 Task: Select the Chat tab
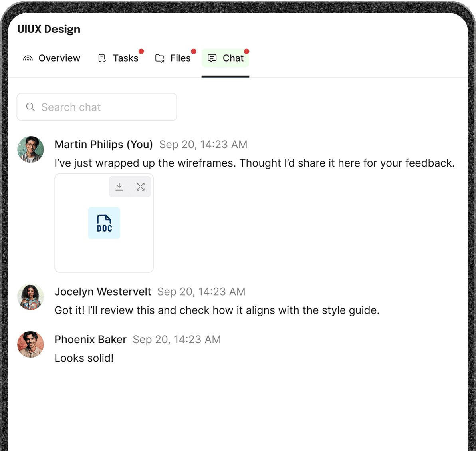coord(226,58)
